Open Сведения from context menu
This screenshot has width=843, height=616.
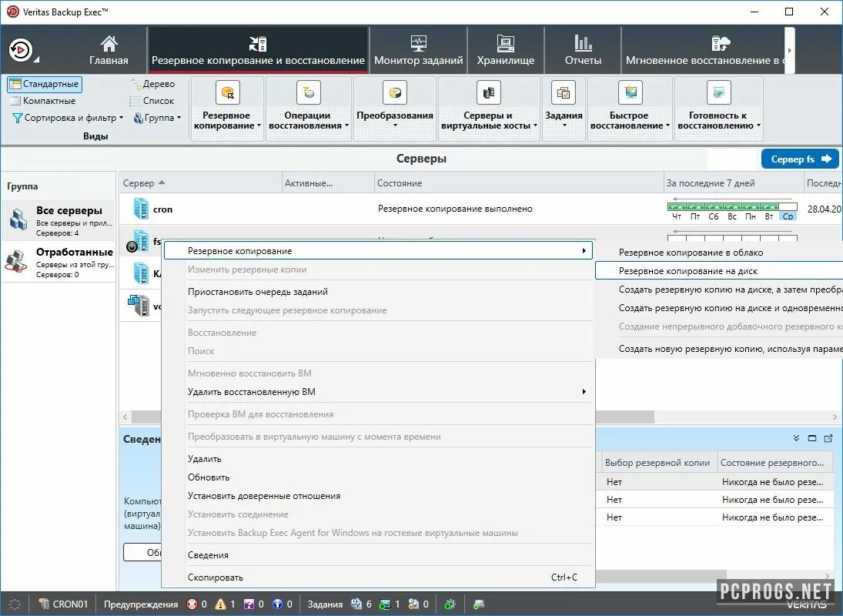tap(208, 555)
